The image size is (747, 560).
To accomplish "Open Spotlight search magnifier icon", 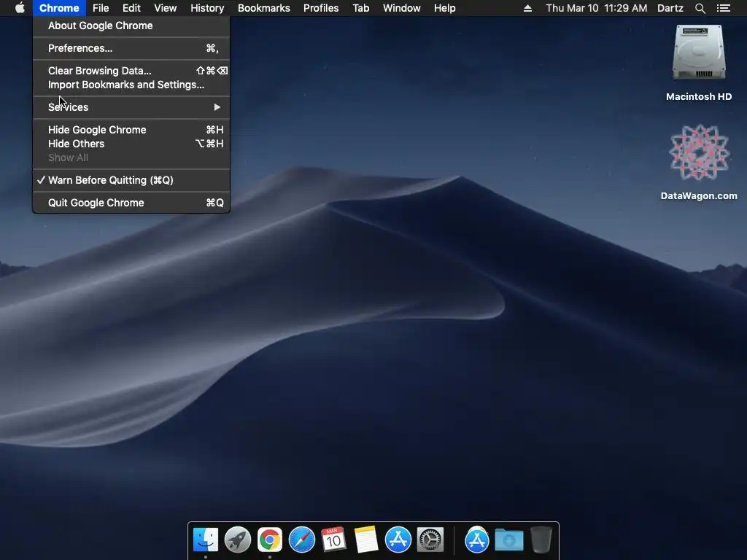I will click(x=700, y=8).
